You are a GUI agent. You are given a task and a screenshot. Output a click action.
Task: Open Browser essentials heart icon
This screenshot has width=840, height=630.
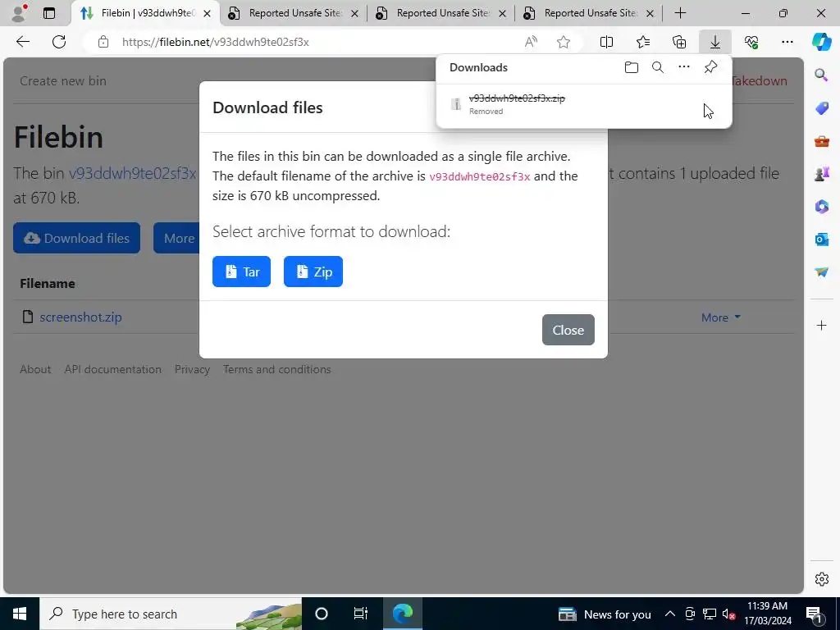click(751, 42)
